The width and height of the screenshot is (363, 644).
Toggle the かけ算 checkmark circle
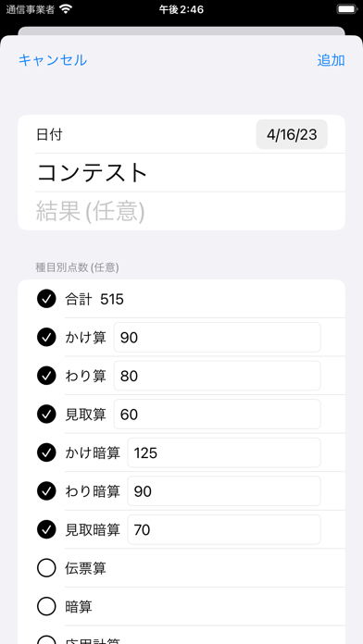[46, 337]
